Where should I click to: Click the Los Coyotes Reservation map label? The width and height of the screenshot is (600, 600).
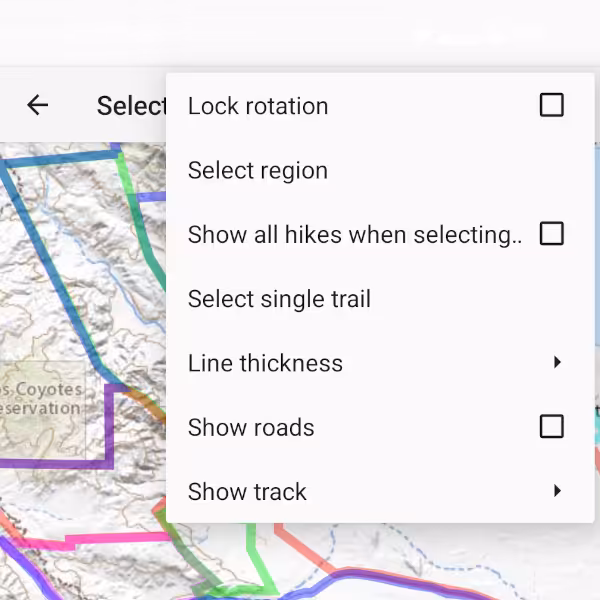point(42,399)
